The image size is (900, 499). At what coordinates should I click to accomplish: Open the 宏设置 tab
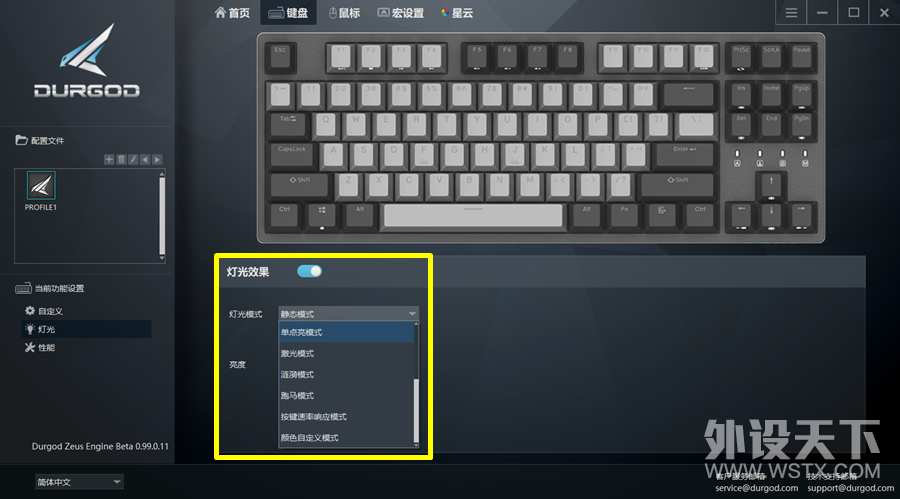[x=401, y=13]
